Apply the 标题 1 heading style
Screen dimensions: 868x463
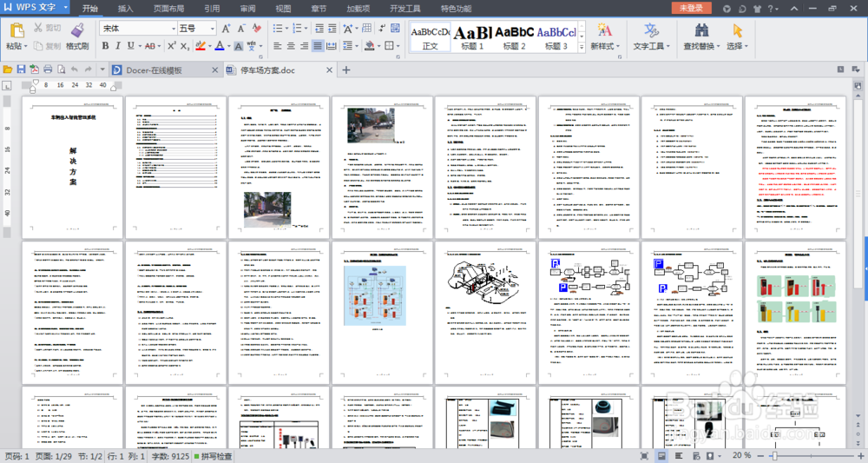(472, 37)
